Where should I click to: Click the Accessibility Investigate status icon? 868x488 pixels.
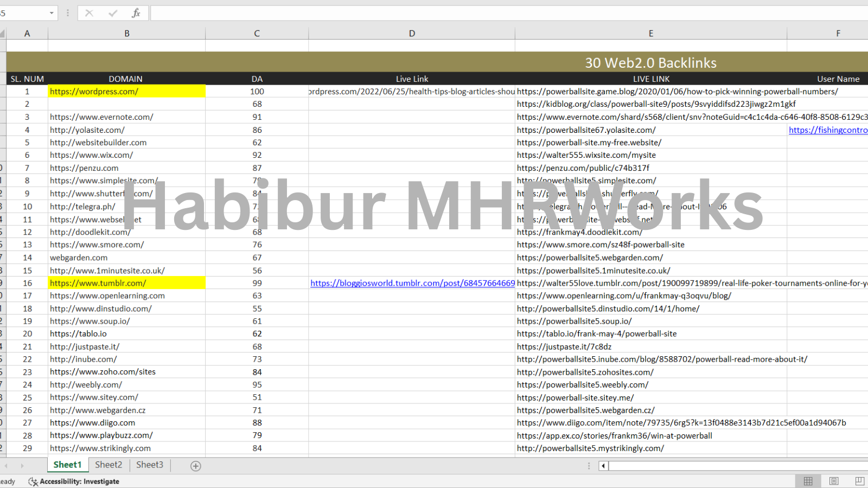(33, 481)
